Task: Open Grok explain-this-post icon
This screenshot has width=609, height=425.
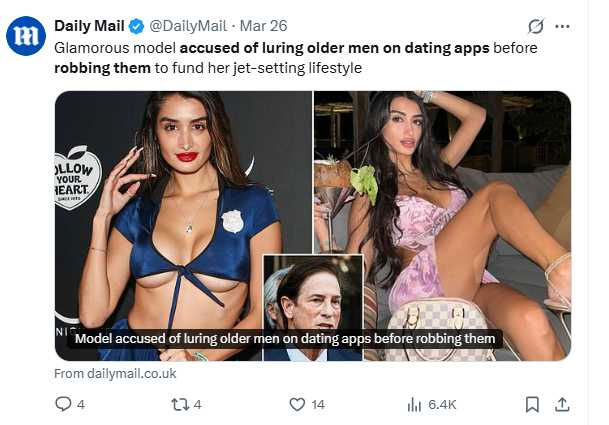Action: (536, 26)
